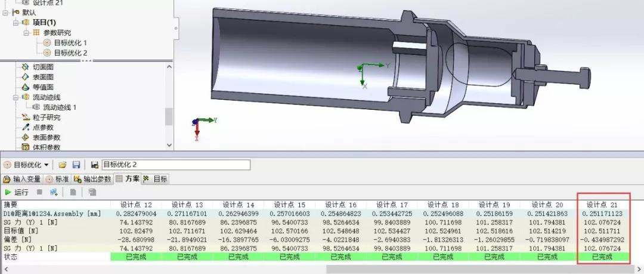Select the 粒子研究 particle study icon
Viewport: 644px width, 274px height.
tap(25, 118)
